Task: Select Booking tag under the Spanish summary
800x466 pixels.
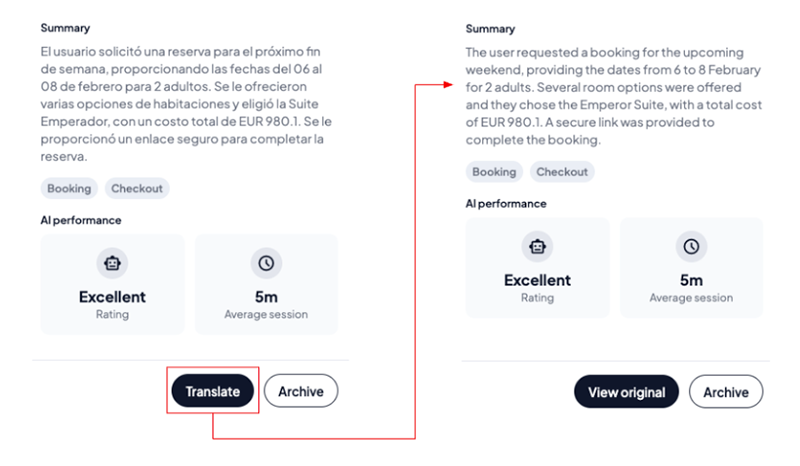Action: (69, 188)
